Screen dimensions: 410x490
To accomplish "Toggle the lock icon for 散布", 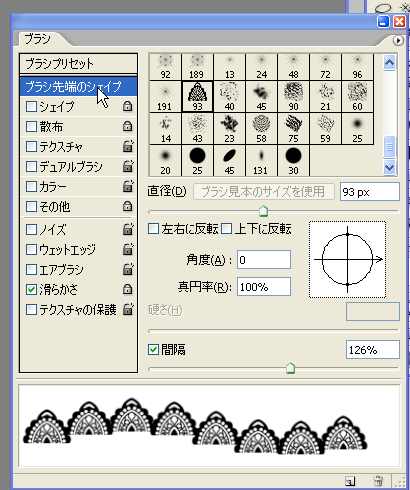I will (x=127, y=126).
